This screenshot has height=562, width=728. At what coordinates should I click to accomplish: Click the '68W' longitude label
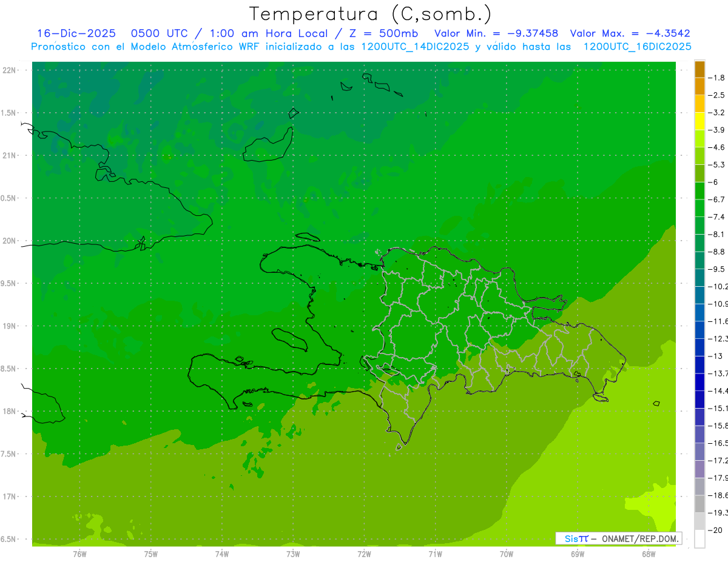(649, 554)
